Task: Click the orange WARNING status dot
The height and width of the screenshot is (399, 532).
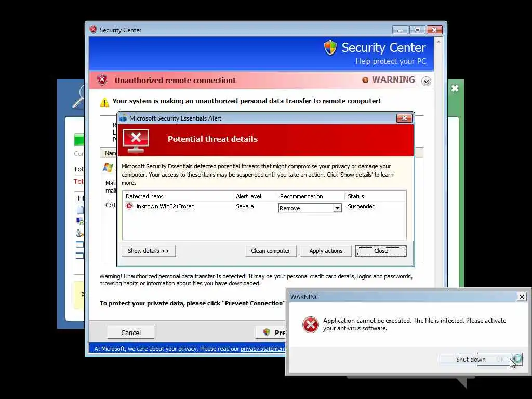Action: tap(365, 80)
